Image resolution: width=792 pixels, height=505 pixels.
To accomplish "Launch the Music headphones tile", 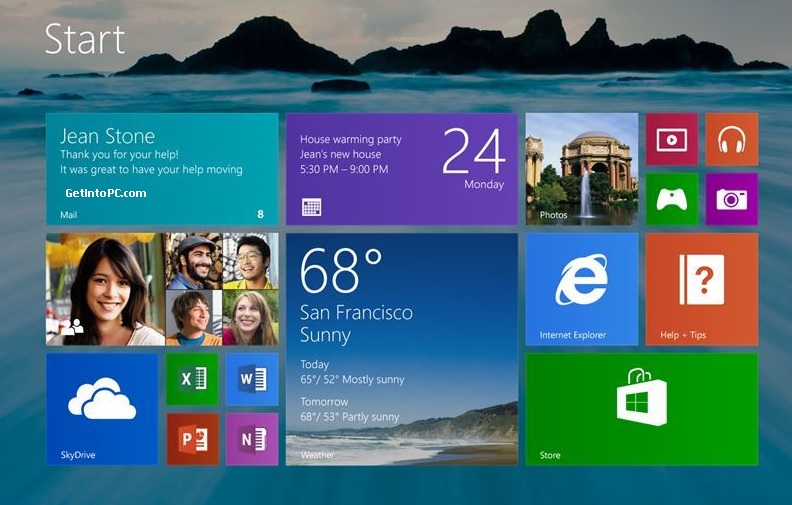I will [x=731, y=139].
